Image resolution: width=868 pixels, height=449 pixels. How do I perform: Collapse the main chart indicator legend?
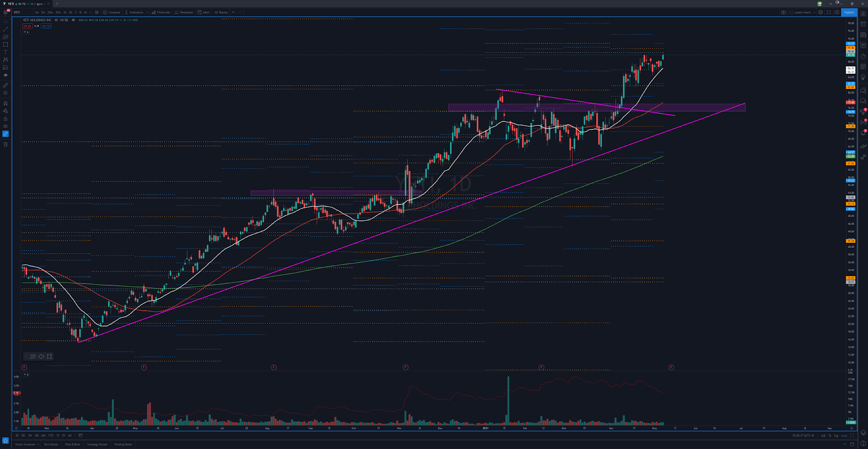[x=25, y=32]
